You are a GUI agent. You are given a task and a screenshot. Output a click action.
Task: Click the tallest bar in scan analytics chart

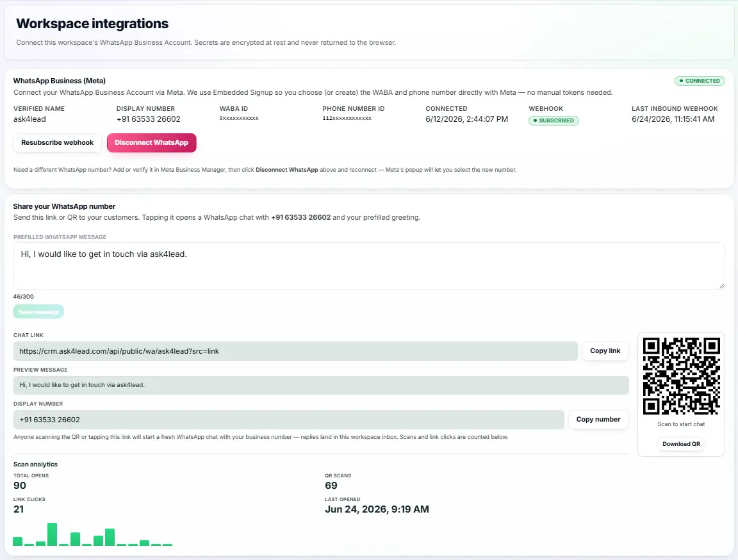(x=53, y=534)
